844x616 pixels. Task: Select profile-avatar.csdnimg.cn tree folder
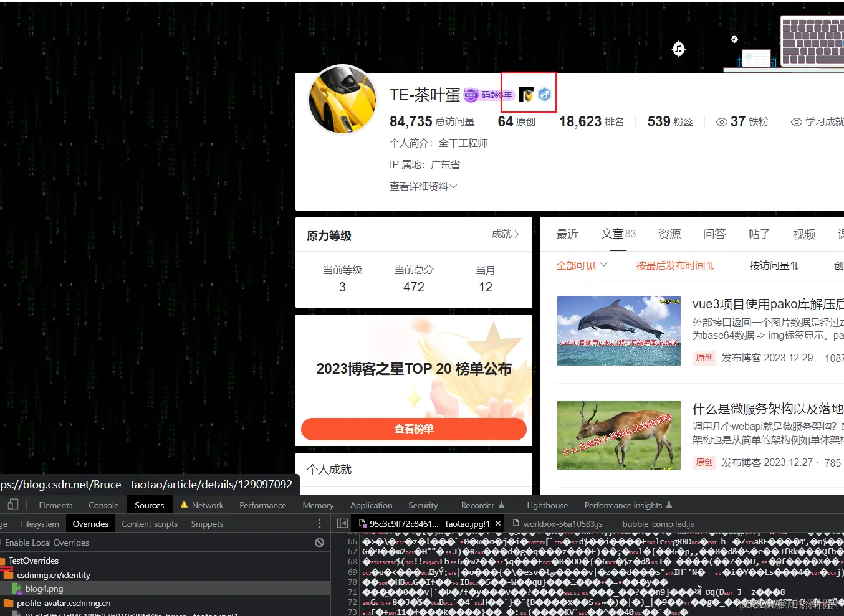[x=64, y=603]
